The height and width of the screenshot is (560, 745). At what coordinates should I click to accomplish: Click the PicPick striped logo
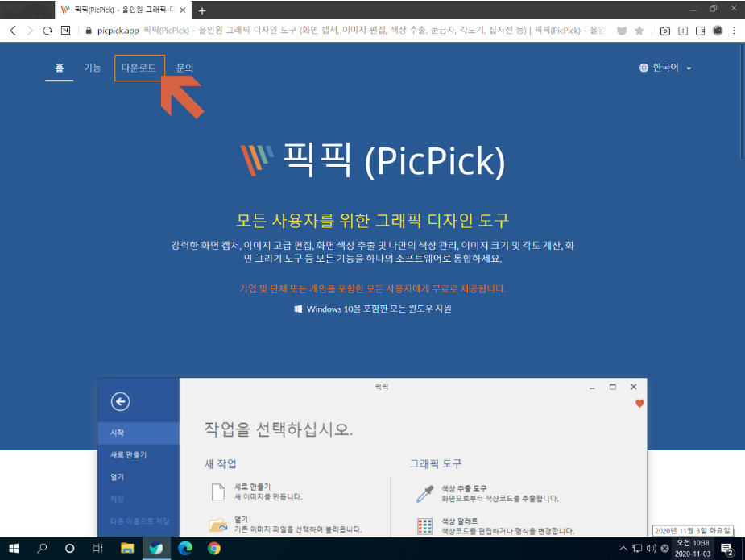click(x=257, y=160)
